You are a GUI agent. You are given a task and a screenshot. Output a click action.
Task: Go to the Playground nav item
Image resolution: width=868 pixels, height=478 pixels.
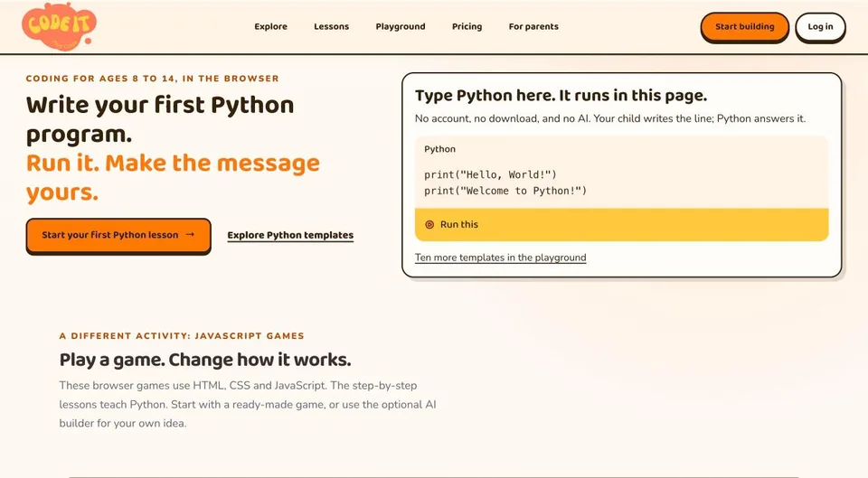click(x=401, y=26)
